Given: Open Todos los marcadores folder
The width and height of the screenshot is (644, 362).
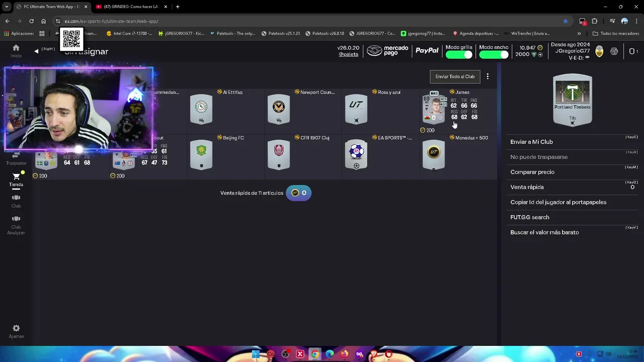Looking at the screenshot, I should 616,34.
